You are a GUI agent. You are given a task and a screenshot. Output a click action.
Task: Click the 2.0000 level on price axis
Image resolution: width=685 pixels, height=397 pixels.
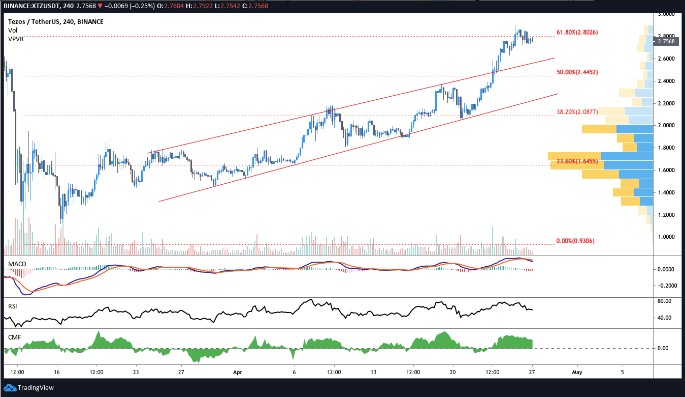point(666,125)
